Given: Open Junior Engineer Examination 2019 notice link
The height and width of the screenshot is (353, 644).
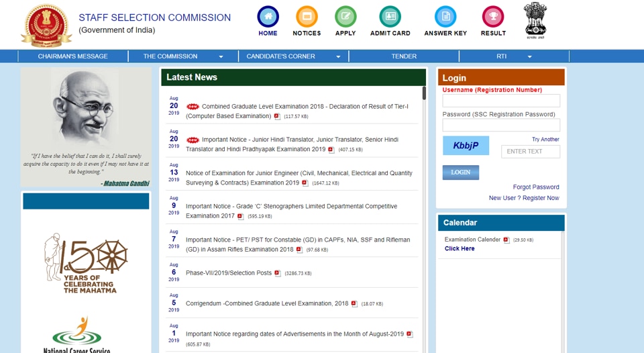Looking at the screenshot, I should 299,178.
